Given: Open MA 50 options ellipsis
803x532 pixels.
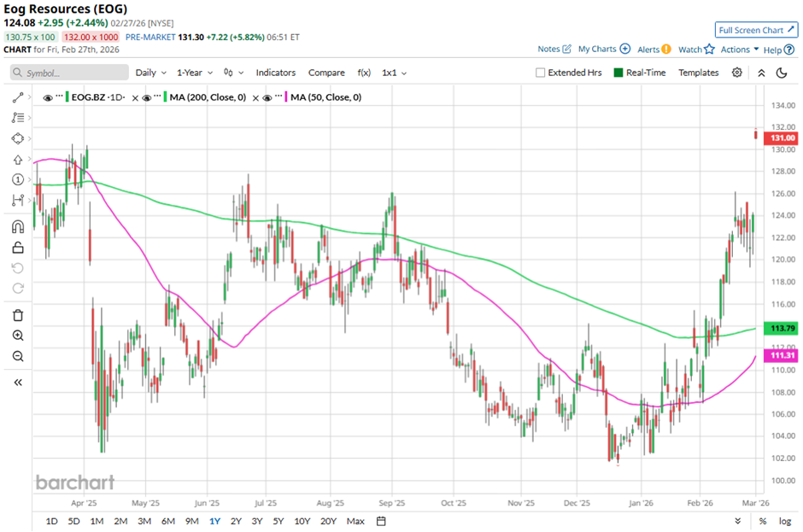Looking at the screenshot, I should tap(278, 96).
